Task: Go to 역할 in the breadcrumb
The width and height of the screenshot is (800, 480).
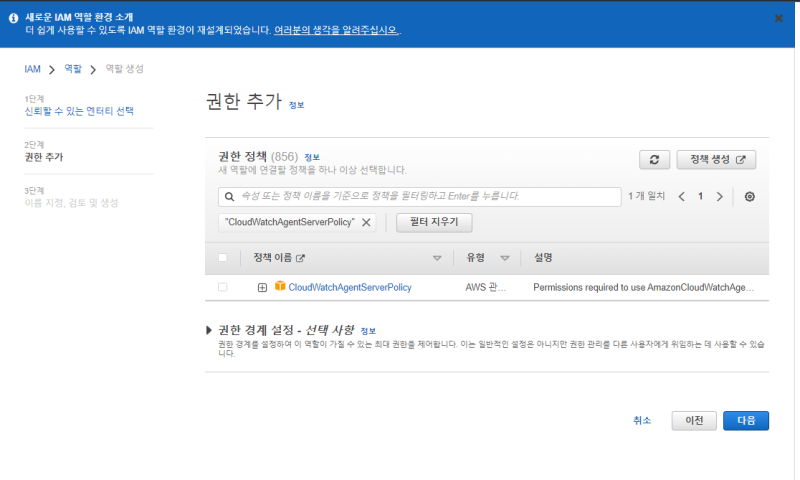Action: (73, 69)
